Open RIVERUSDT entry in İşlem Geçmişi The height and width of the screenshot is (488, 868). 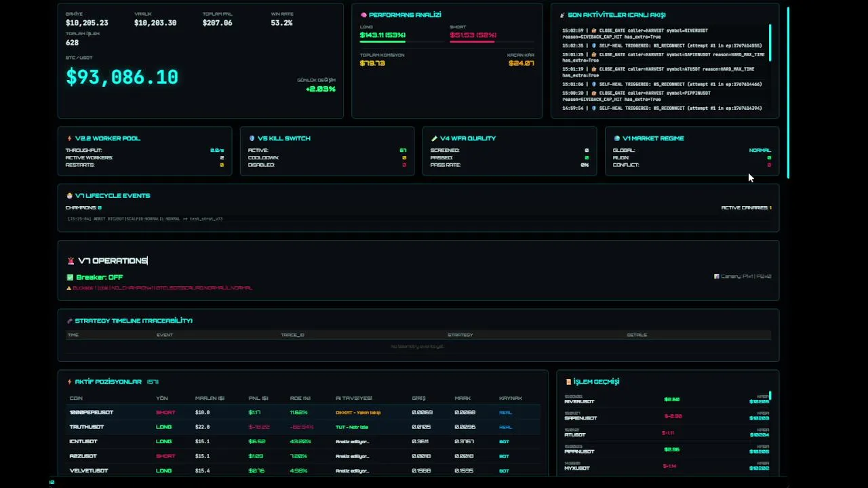667,399
